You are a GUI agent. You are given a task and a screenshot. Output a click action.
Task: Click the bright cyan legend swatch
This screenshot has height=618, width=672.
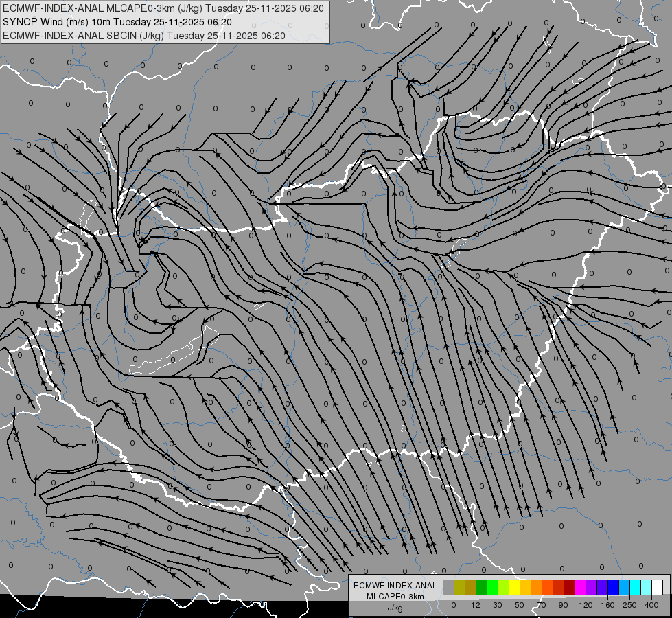click(x=636, y=587)
